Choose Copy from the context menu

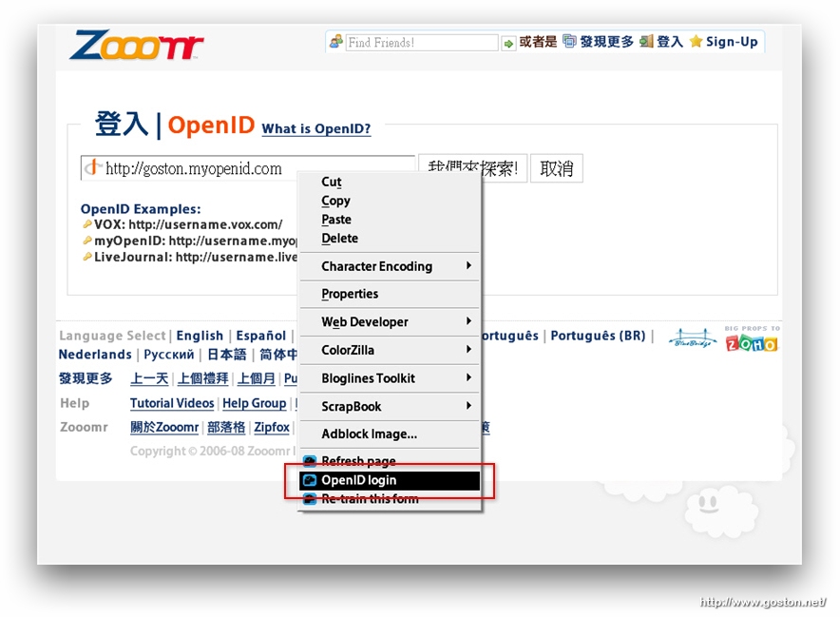point(390,201)
